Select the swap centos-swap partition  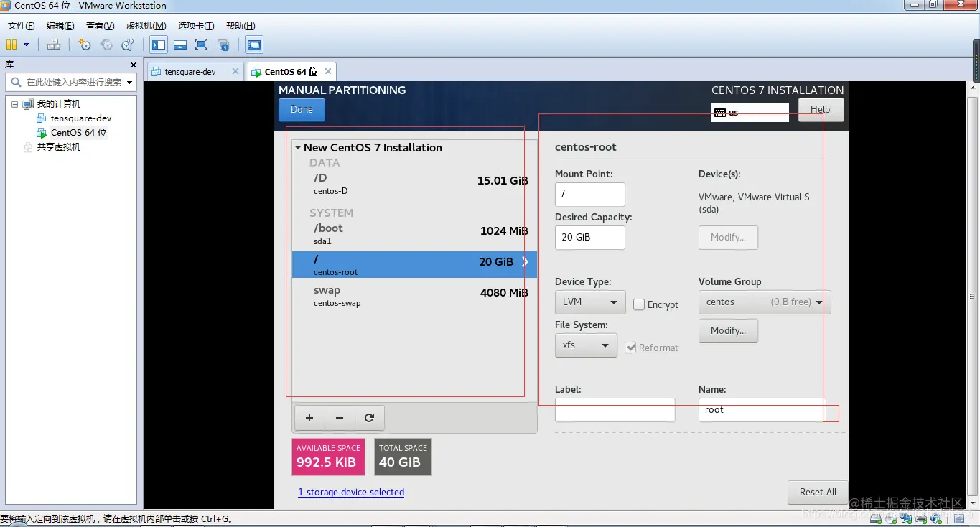[414, 296]
